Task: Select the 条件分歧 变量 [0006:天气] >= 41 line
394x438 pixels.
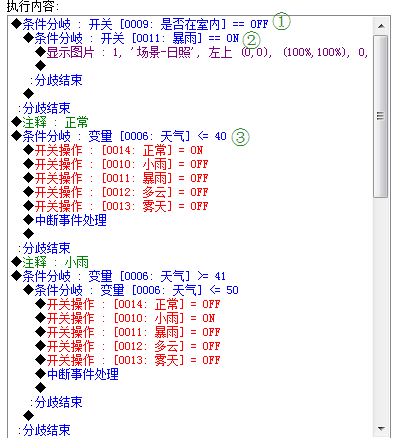Action: (x=119, y=276)
